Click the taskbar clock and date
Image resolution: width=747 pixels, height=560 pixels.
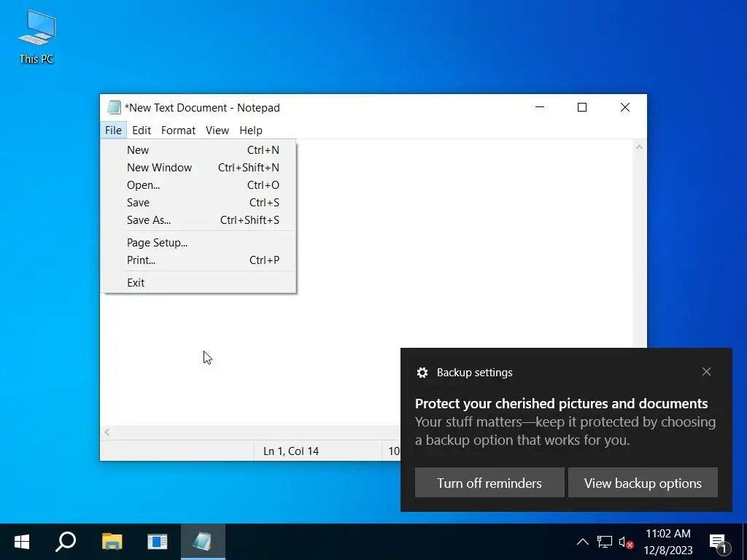coord(668,542)
